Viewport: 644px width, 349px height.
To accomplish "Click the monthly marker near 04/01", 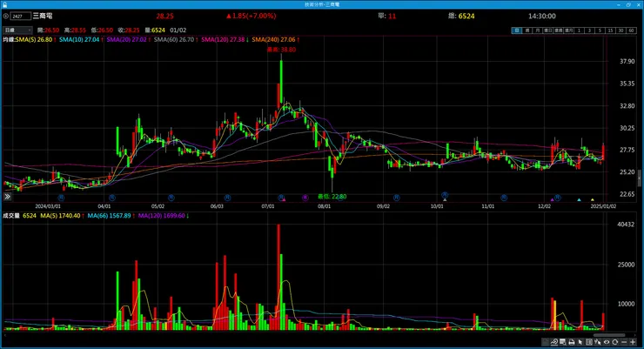I will pyautogui.click(x=111, y=198).
